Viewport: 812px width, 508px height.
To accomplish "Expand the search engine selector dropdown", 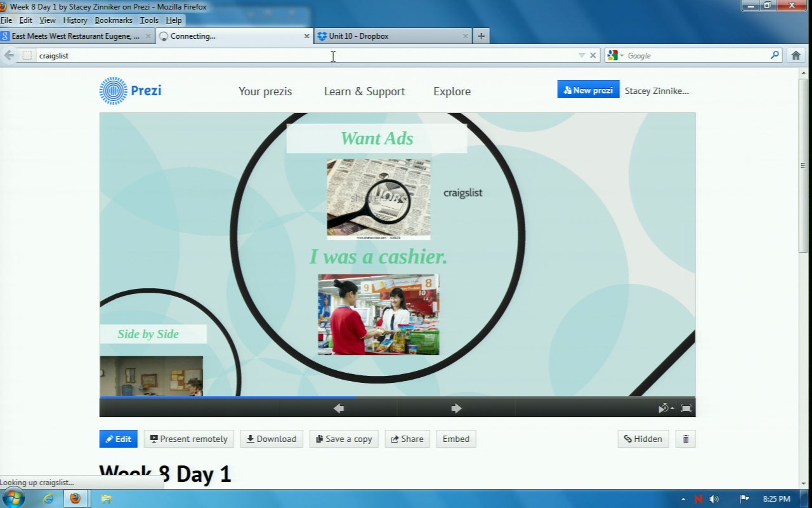I will (615, 55).
